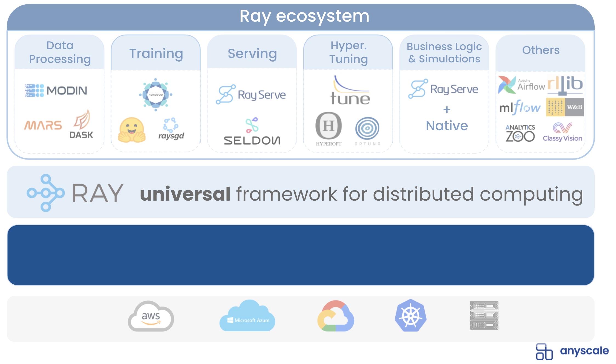616x364 pixels.
Task: Click the HYPEROPT logo
Action: click(x=329, y=129)
